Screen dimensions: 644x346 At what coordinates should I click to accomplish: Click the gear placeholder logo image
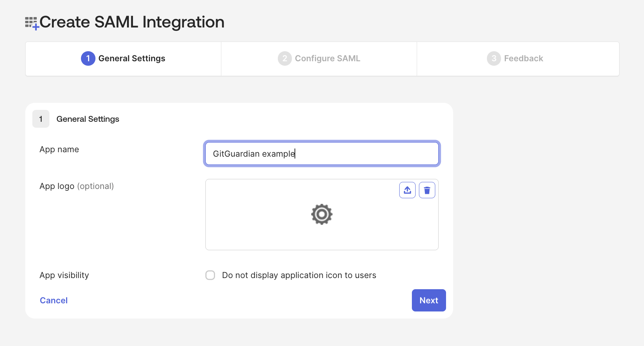tap(322, 214)
